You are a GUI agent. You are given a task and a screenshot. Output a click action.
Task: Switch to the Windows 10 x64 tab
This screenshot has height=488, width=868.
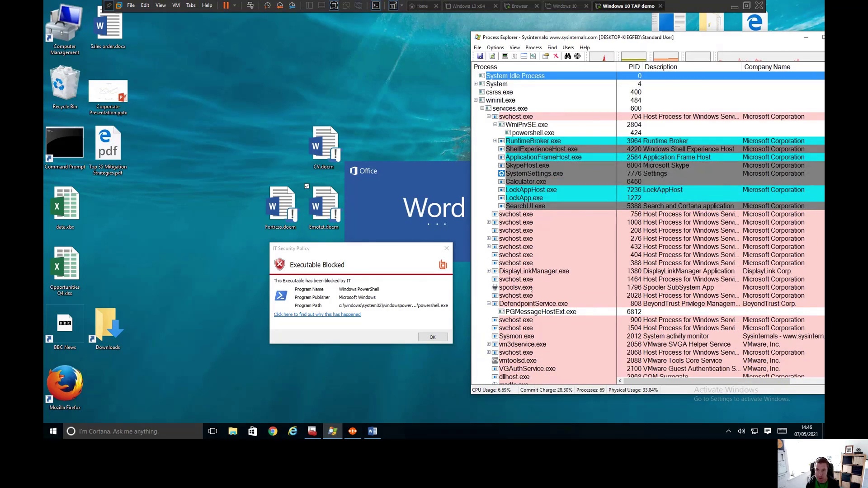click(x=468, y=6)
